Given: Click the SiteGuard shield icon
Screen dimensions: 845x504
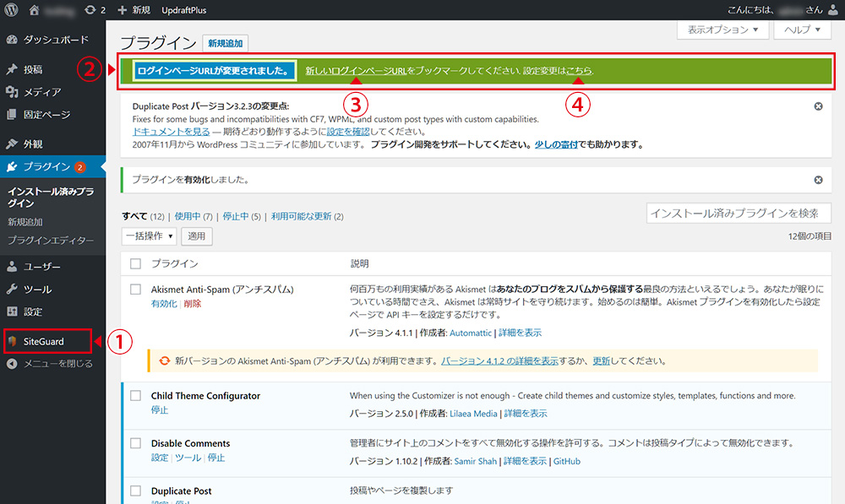Looking at the screenshot, I should click(x=12, y=341).
